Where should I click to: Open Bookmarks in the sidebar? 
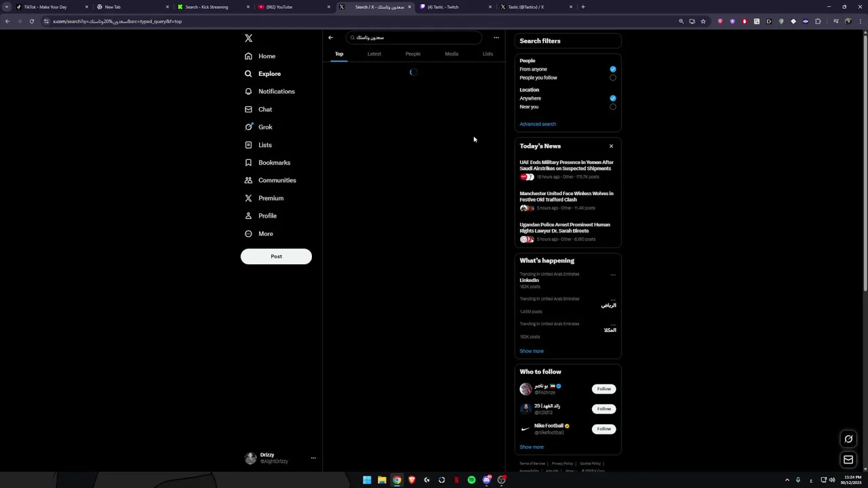[x=268, y=163]
